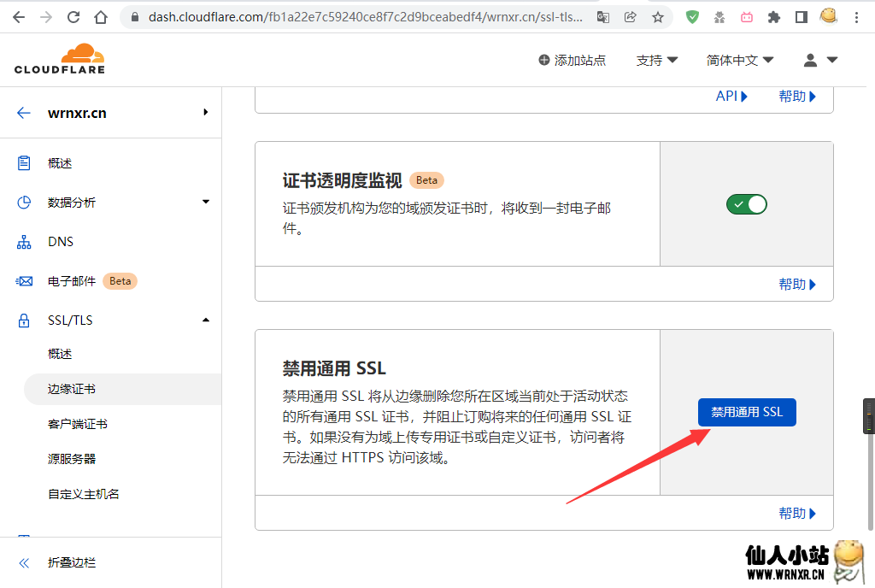Image resolution: width=875 pixels, height=588 pixels.
Task: Click the 折叠边栏 label
Action: click(72, 563)
